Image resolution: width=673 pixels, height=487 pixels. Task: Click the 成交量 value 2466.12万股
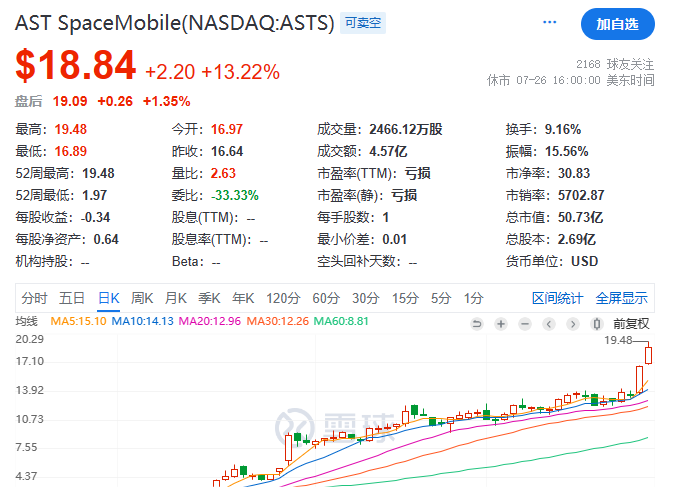click(406, 129)
